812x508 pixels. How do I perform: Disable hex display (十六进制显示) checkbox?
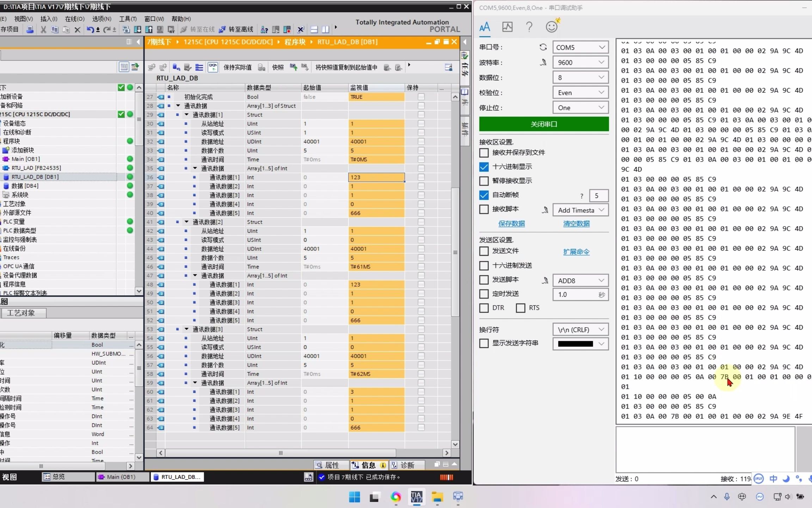(x=484, y=167)
